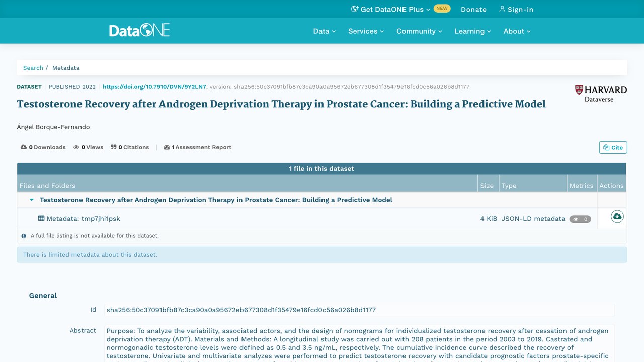Open the DOI link 10.7910/DVN/9Y2LN7
The image size is (644, 362).
click(154, 87)
